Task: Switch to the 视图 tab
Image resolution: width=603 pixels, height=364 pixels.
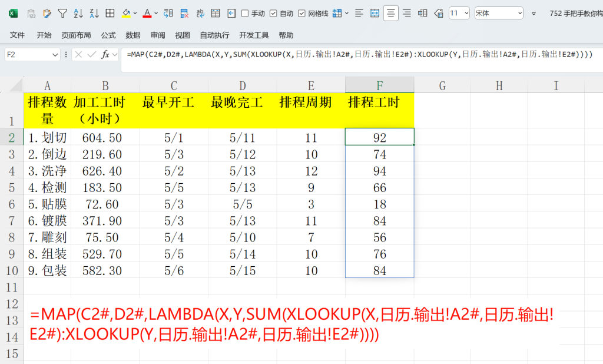Action: click(x=183, y=35)
